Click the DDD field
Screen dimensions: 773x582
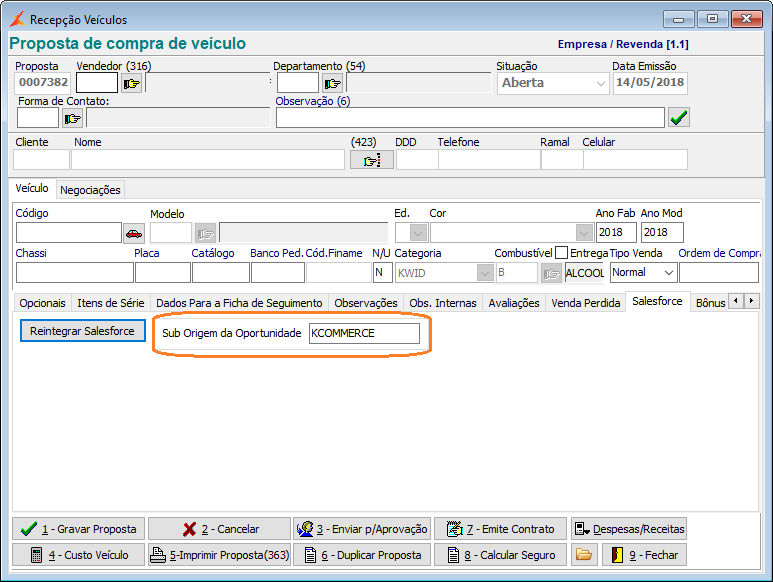tap(417, 160)
